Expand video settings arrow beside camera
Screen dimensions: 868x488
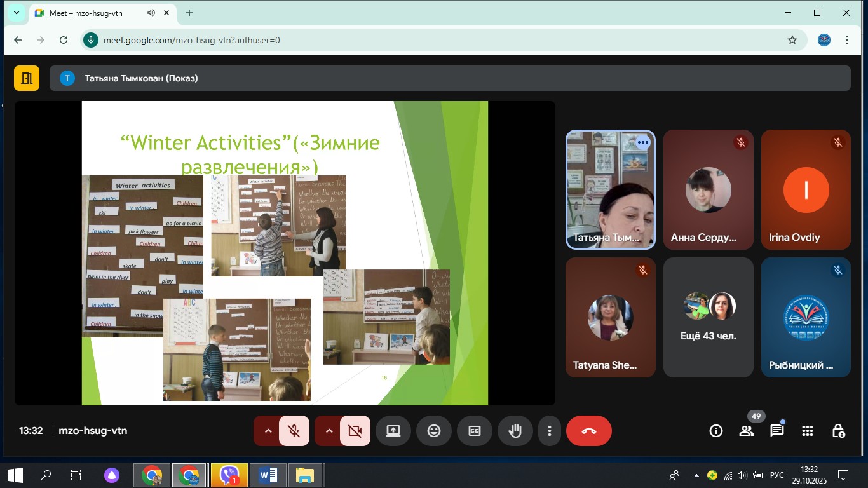[329, 431]
